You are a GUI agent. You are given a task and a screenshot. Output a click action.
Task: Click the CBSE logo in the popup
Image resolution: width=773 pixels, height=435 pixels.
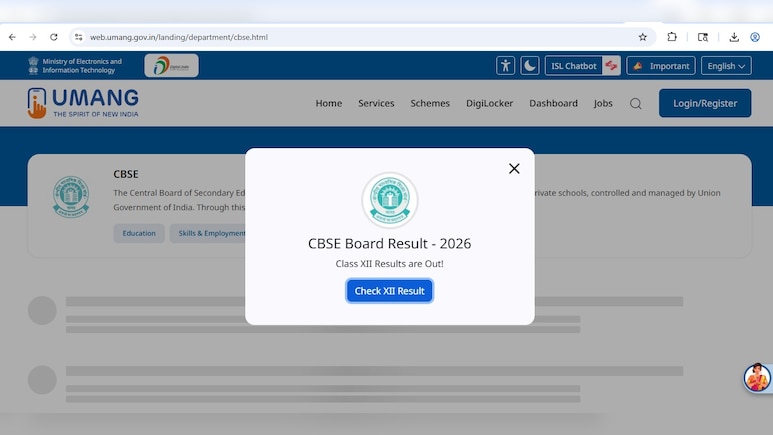pos(390,200)
